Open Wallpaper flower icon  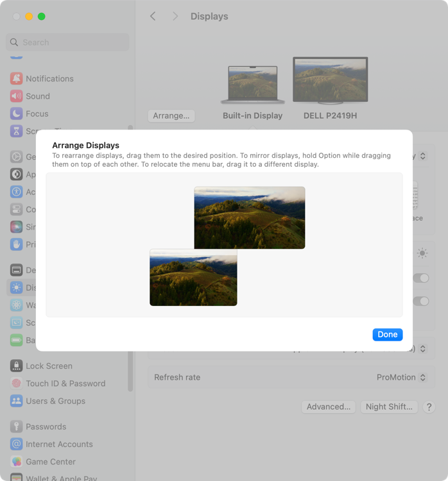pos(16,305)
